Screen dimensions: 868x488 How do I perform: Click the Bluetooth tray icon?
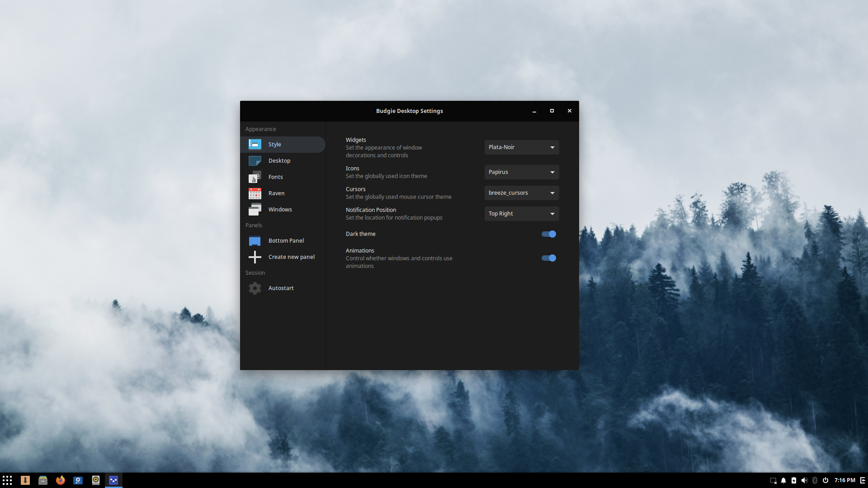point(815,480)
